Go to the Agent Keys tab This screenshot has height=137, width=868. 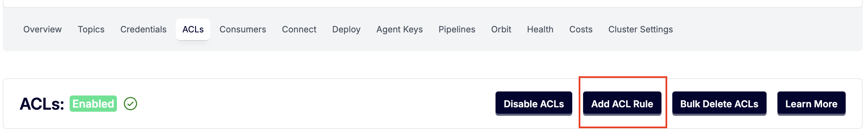[400, 29]
